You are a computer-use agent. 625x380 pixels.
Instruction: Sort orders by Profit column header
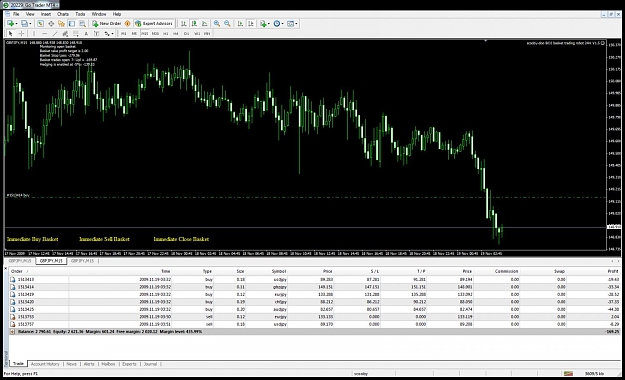click(613, 271)
